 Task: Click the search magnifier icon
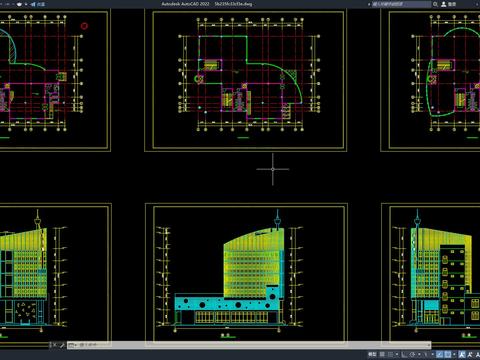(435, 4)
